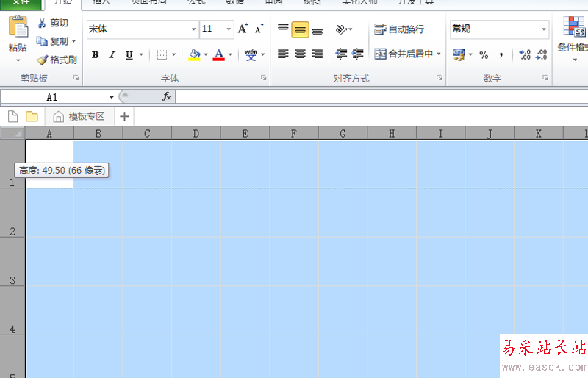Toggle italic formatting
Image resolution: width=588 pixels, height=378 pixels.
point(112,55)
